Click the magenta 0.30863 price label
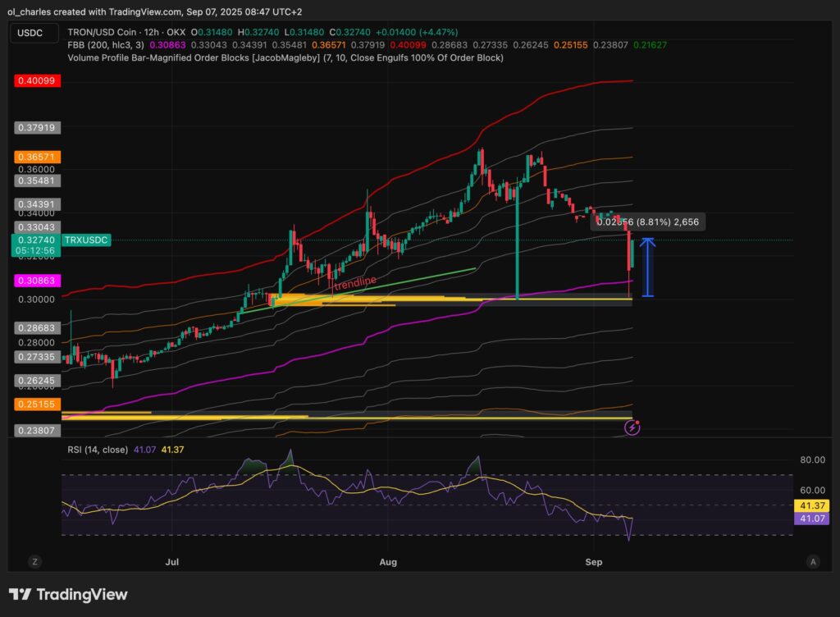 tap(36, 281)
